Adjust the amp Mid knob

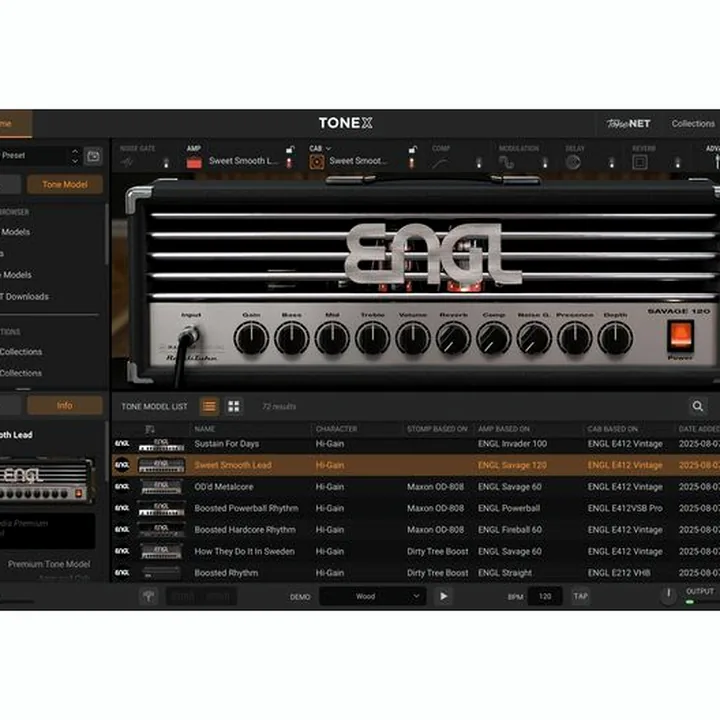(x=332, y=338)
